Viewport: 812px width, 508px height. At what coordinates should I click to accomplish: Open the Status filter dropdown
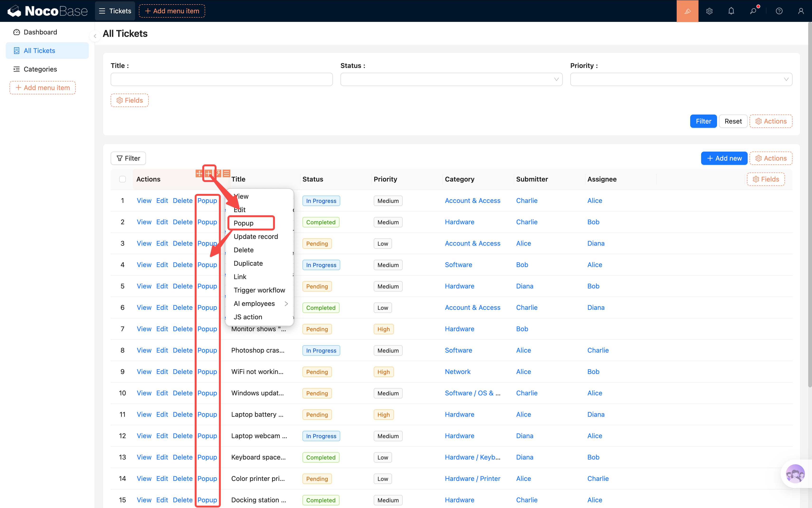click(451, 79)
